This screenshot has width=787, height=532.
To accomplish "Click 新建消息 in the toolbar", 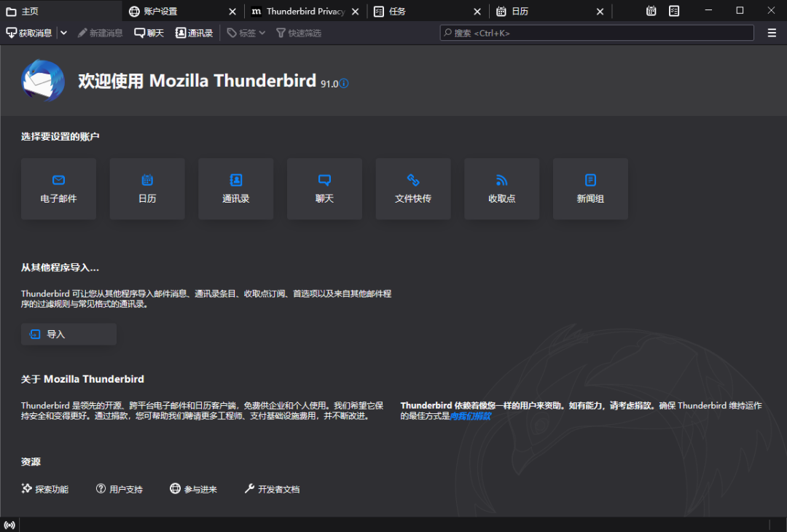I will pos(101,33).
